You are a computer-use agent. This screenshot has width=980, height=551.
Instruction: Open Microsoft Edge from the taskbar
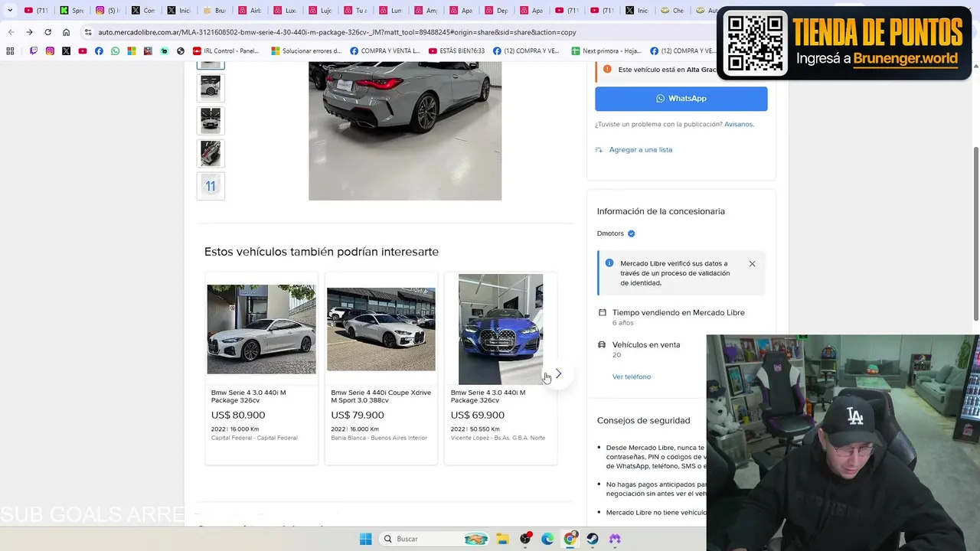[x=547, y=539]
